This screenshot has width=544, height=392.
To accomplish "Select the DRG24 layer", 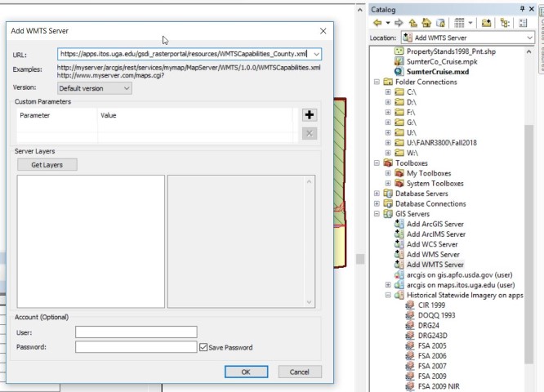I will (429, 325).
